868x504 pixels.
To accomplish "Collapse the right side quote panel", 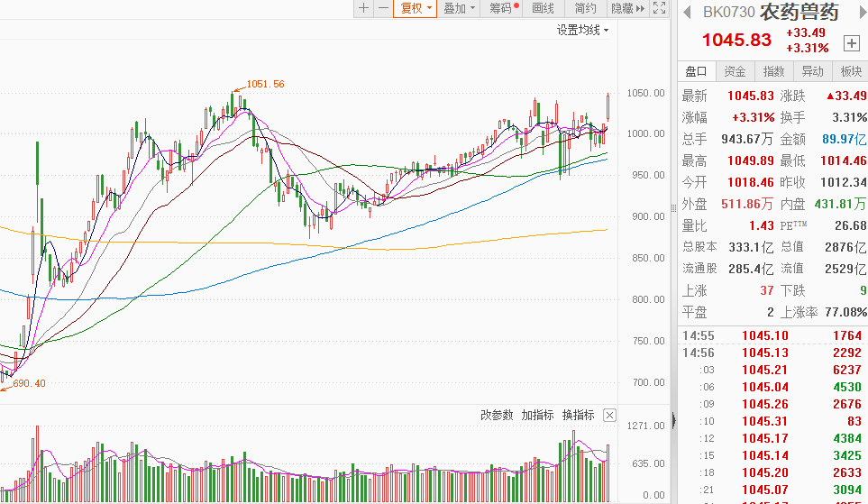I will 672,419.
